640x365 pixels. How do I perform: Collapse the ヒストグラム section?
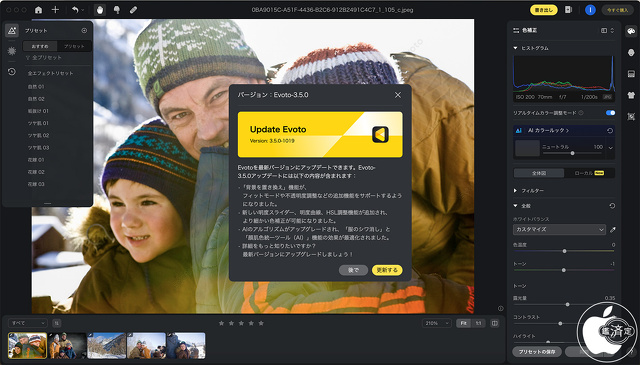[x=516, y=48]
